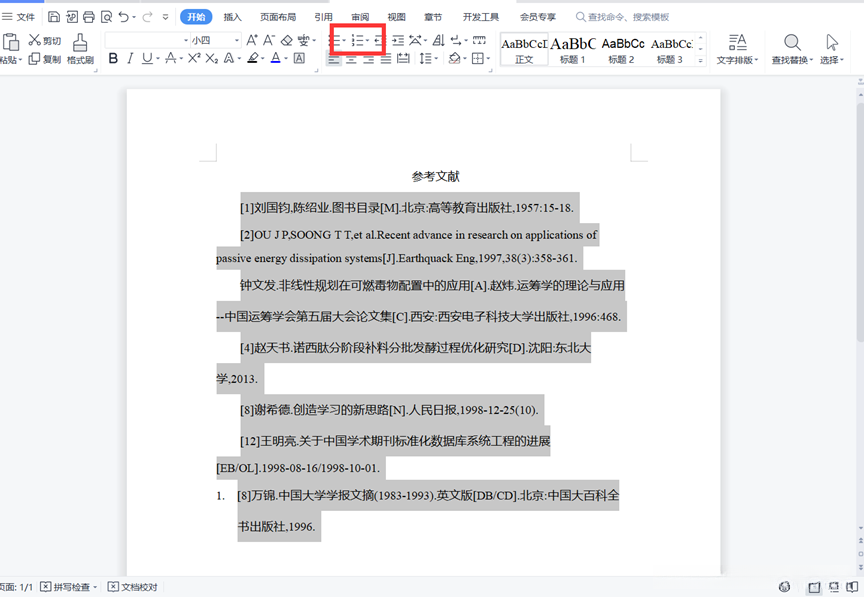Click the search commands (查找命令) input field
Viewport: 864px width, 597px height.
(623, 17)
